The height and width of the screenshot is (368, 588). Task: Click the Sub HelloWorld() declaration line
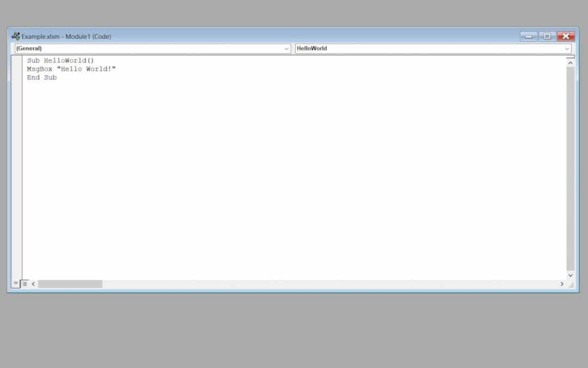click(x=60, y=61)
